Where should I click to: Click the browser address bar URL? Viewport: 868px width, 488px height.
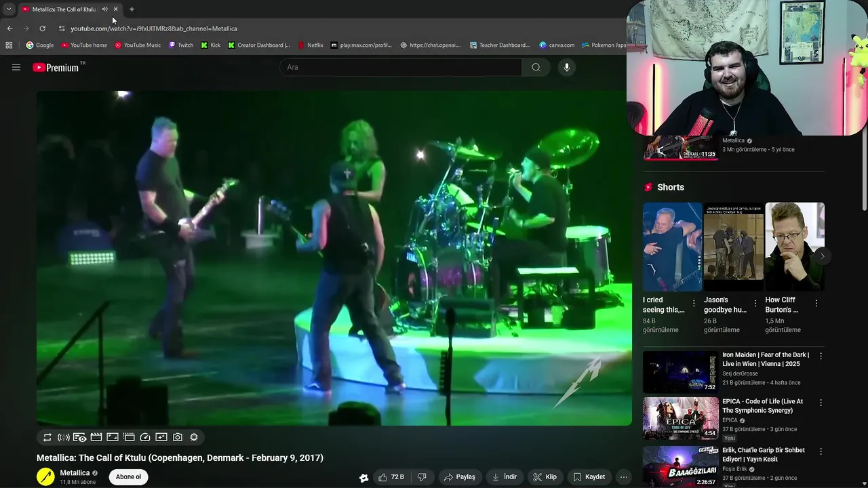154,28
